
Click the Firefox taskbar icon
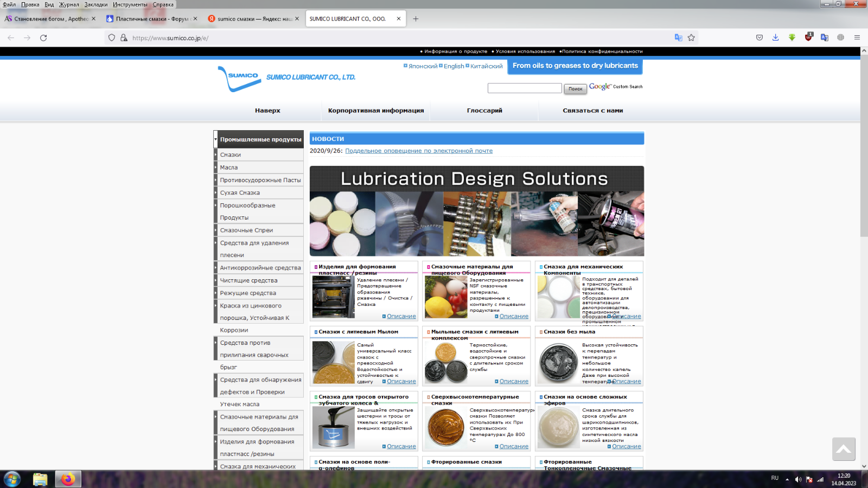pos(68,479)
